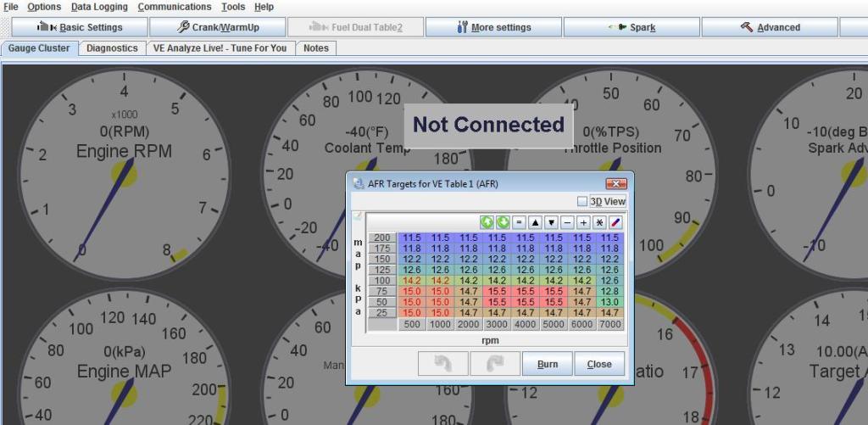
Task: Enable the 3D View checkbox
Action: click(581, 202)
